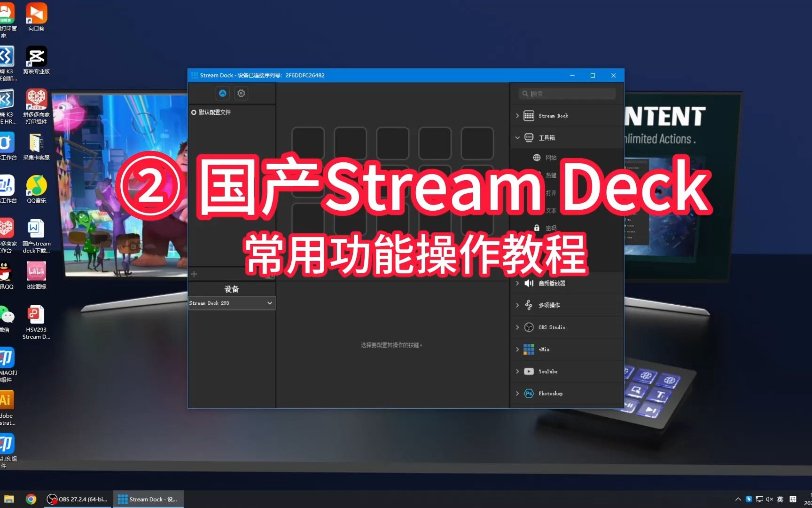This screenshot has width=812, height=508.
Task: Open the 剪映专业版 desktop shortcut
Action: pos(36,60)
